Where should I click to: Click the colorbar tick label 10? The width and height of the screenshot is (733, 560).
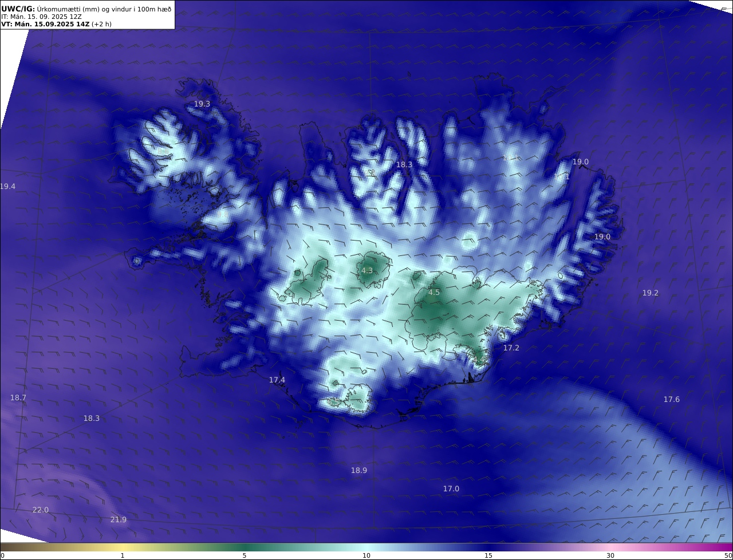click(366, 555)
